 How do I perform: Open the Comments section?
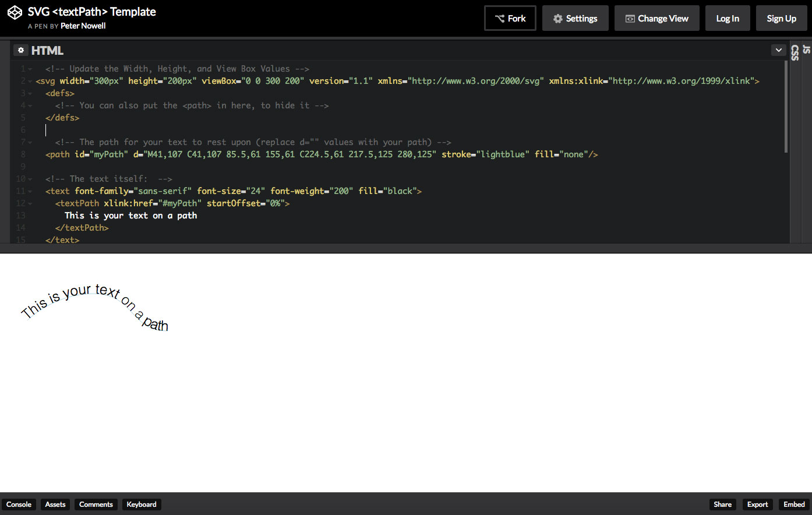pos(96,505)
